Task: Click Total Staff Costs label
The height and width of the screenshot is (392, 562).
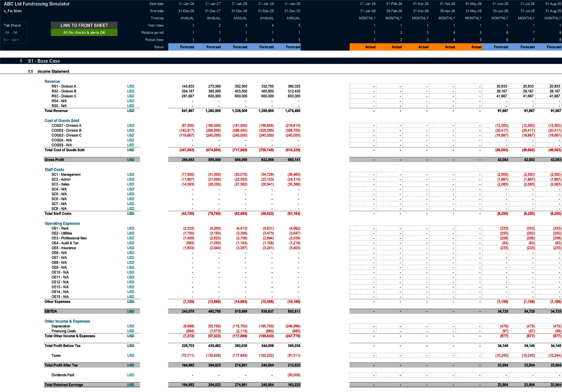Action: pyautogui.click(x=58, y=214)
